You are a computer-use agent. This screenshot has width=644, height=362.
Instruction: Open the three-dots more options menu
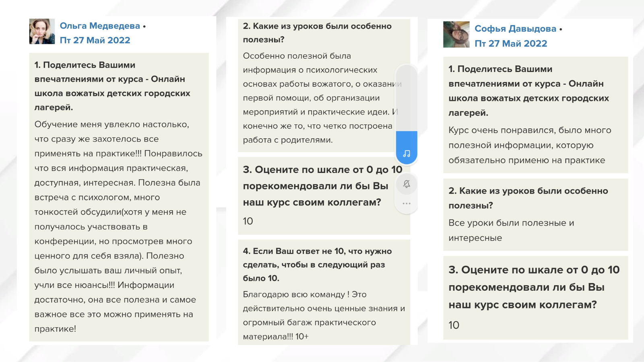point(407,204)
